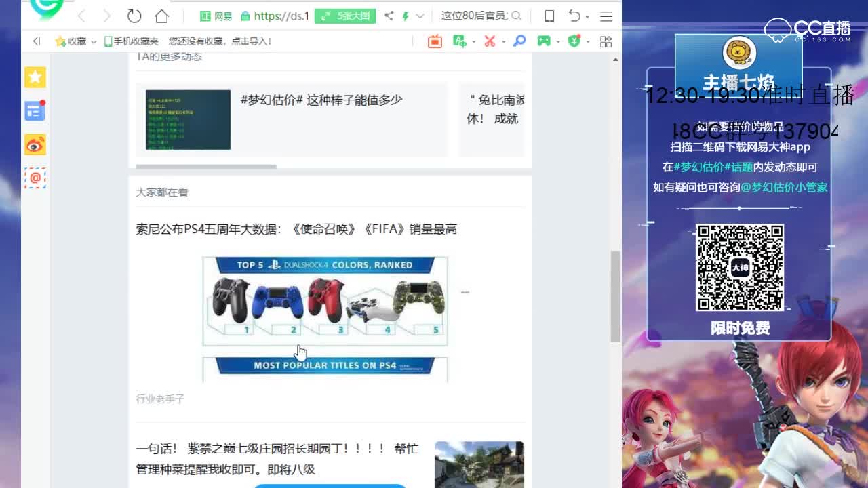Click the green translate extension icon
The image size is (868, 488).
click(460, 41)
